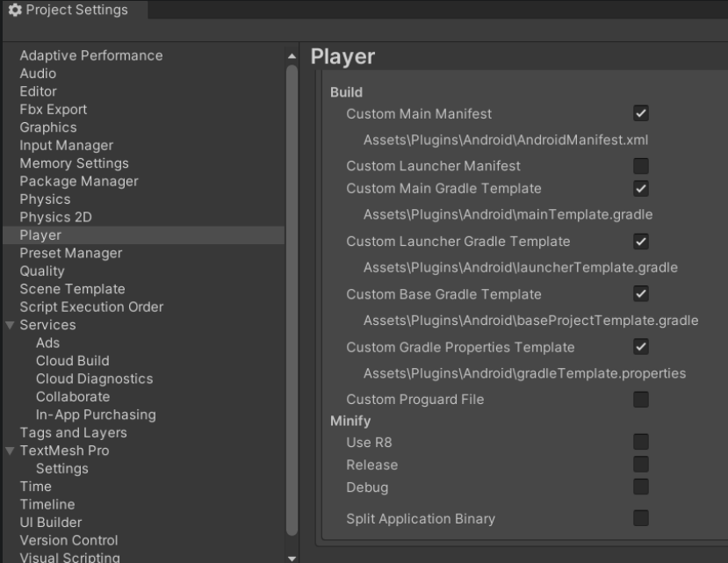Collapse the Services tree section

point(11,325)
